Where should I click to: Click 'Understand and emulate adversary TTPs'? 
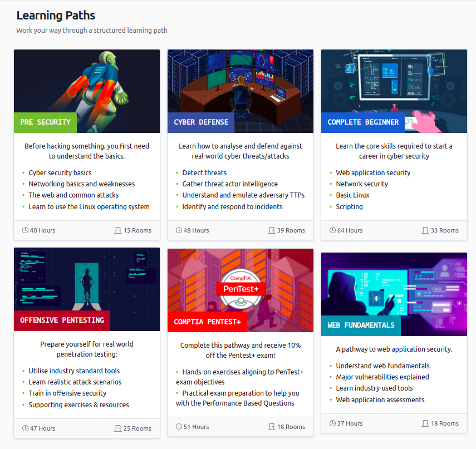click(x=243, y=195)
